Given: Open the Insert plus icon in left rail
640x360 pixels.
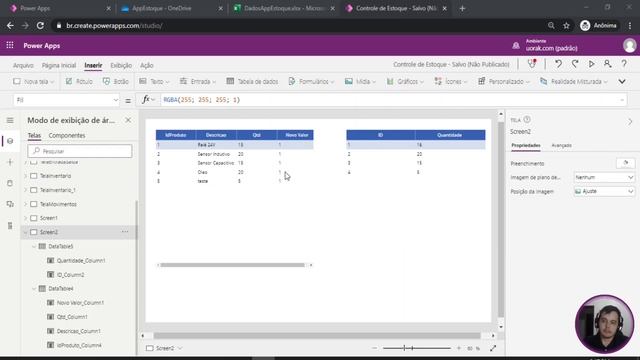Looking at the screenshot, I should 10,162.
